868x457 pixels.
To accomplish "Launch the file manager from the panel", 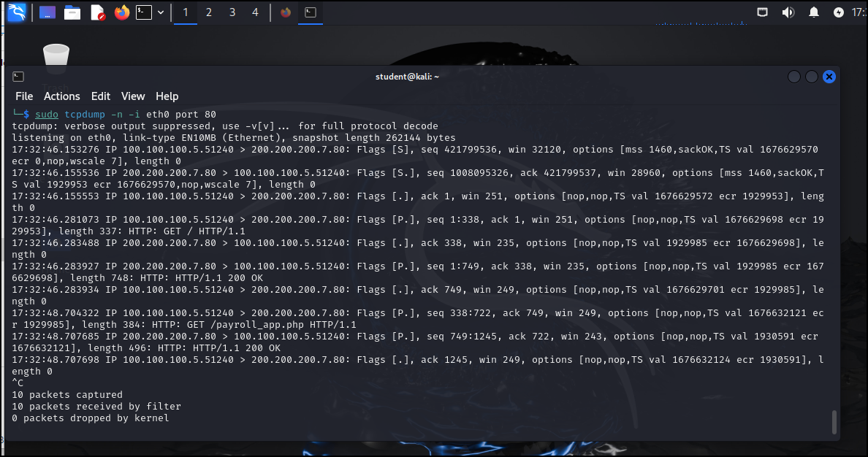I will pos(72,12).
